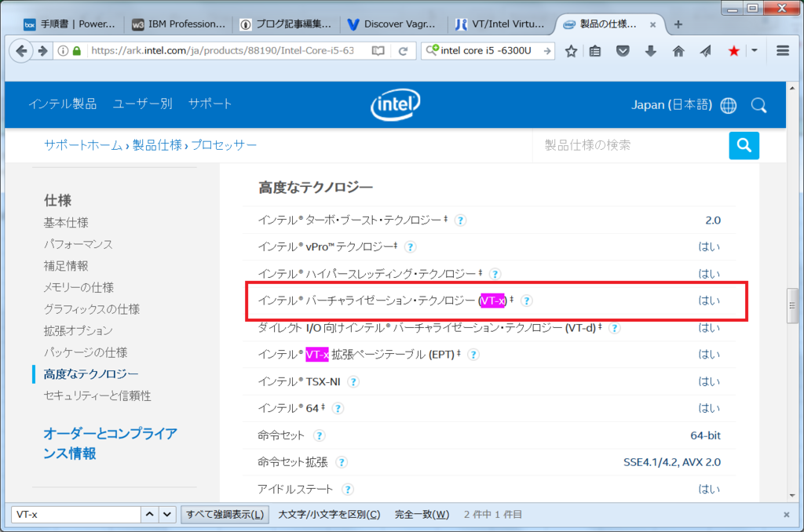Toggle すべて強調表示 in the find bar

[225, 514]
